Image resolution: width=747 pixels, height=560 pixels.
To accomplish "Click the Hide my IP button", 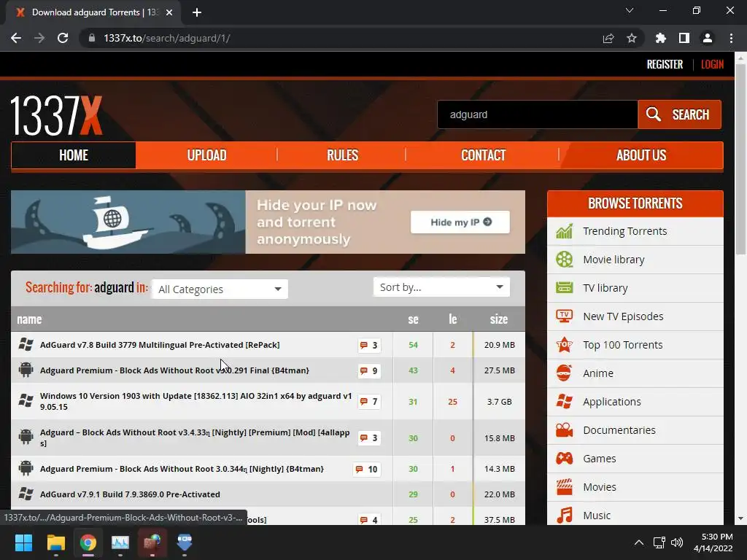I will coord(460,222).
